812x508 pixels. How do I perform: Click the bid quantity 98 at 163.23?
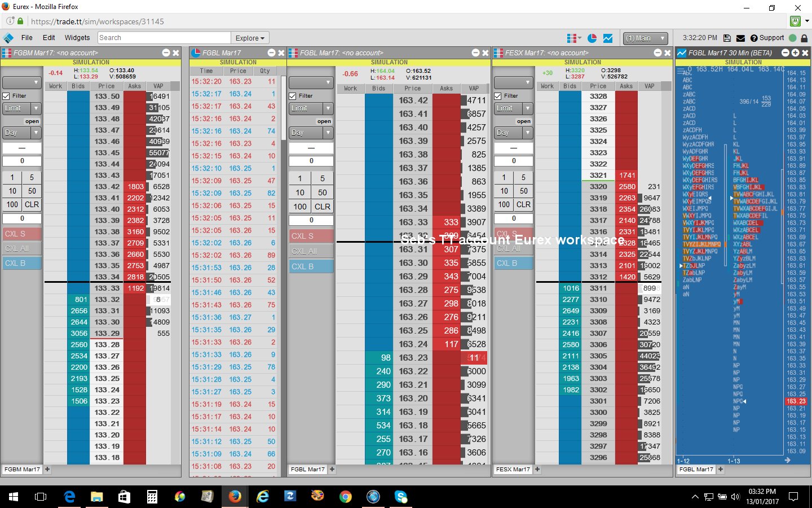pos(379,357)
